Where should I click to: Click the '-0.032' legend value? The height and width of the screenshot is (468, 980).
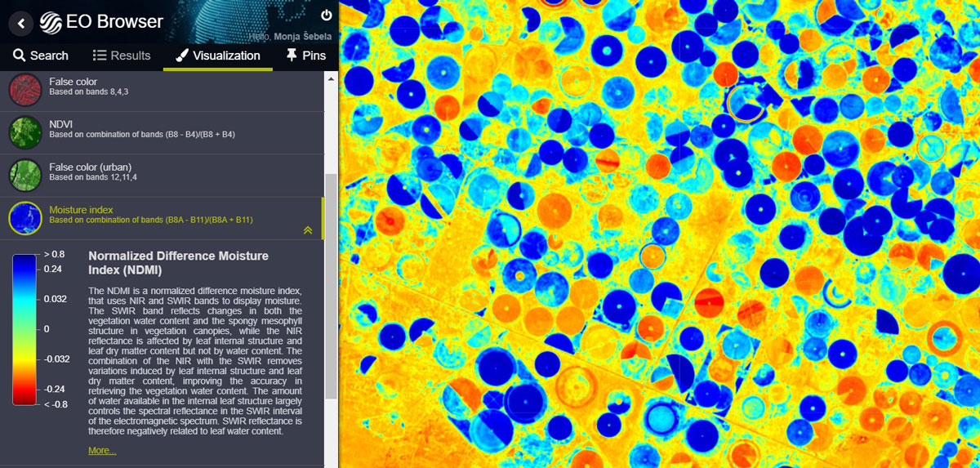(x=59, y=359)
